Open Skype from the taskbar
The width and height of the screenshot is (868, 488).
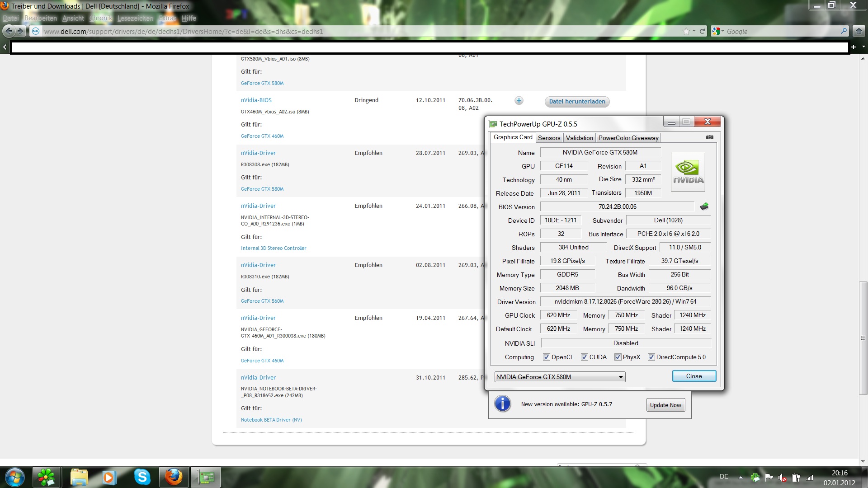coord(142,477)
